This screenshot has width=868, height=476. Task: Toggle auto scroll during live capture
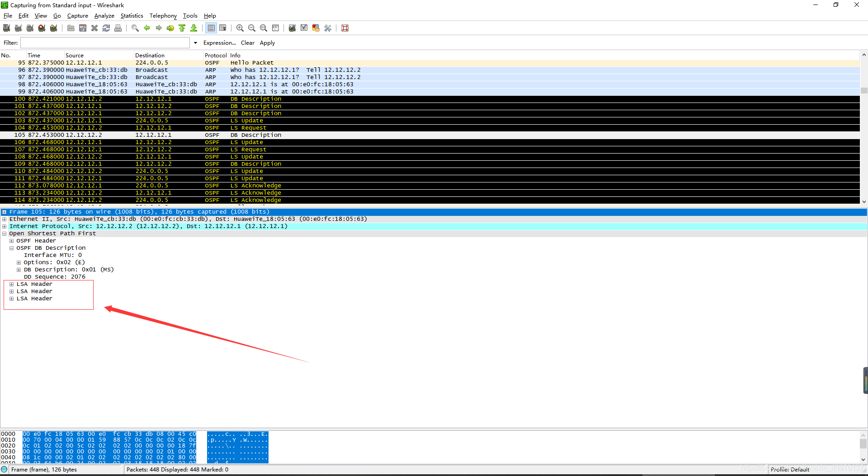point(223,28)
